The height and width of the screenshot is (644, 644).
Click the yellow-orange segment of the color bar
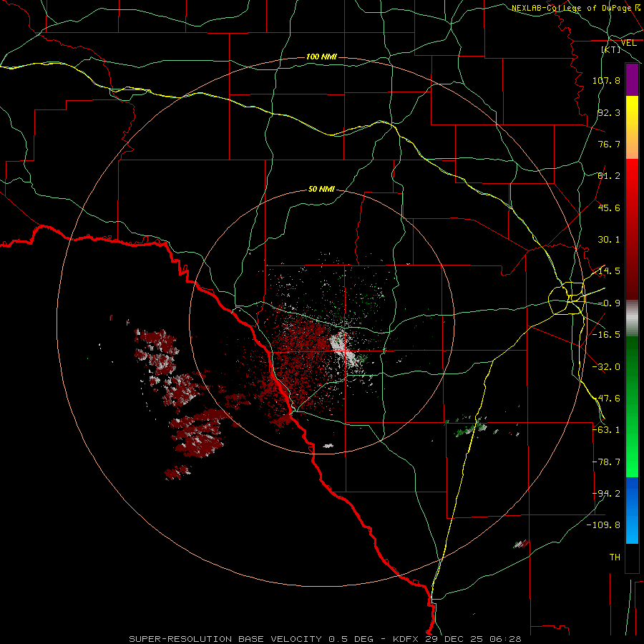632,127
